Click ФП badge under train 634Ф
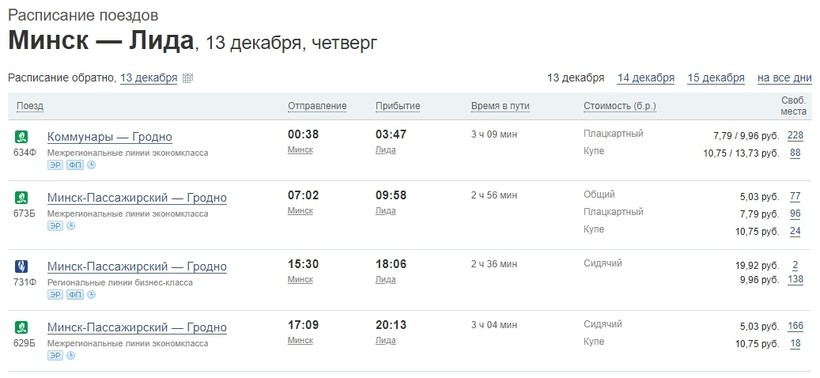 (x=75, y=165)
